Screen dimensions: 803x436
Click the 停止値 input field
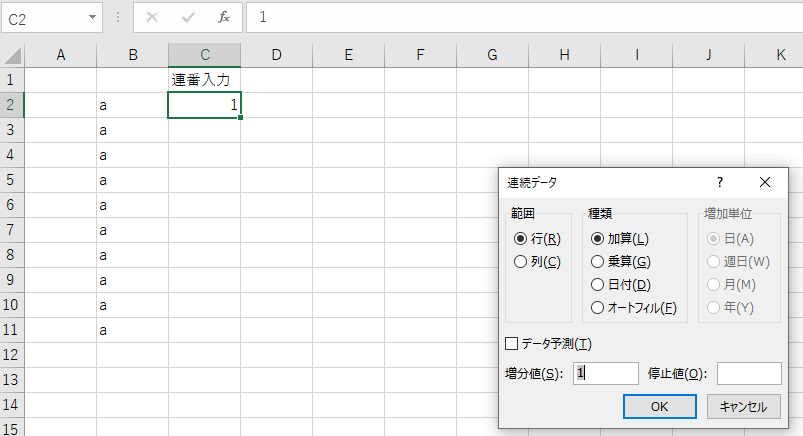(748, 373)
